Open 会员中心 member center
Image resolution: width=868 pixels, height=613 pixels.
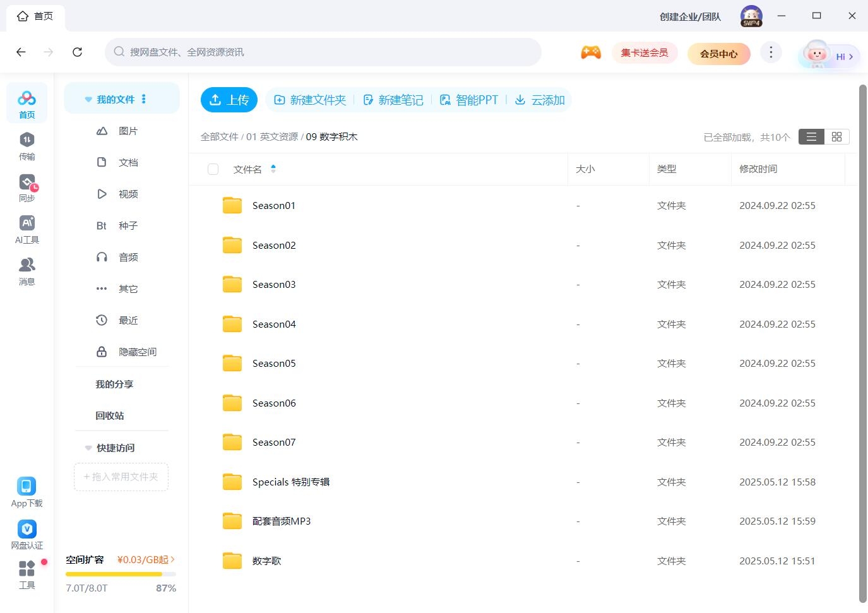tap(718, 54)
